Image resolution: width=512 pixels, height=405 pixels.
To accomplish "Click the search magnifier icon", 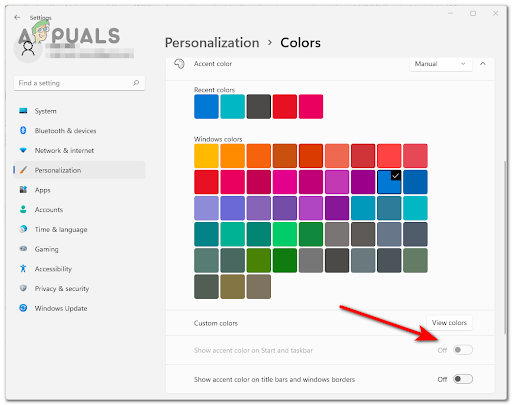I will 136,83.
